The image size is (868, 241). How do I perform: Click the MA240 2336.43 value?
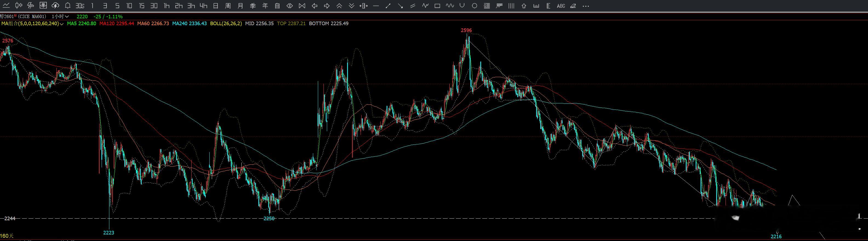pos(189,24)
